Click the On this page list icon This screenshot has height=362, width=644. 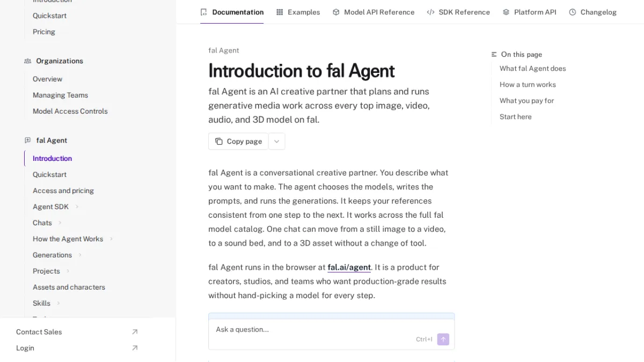(494, 55)
